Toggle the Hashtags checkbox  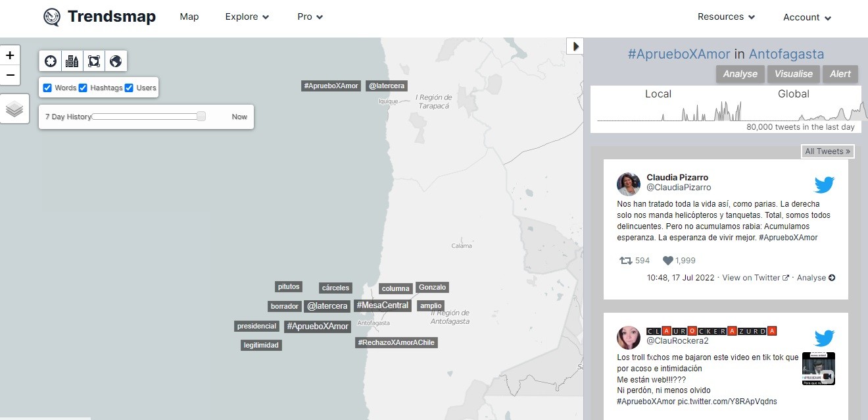click(83, 88)
